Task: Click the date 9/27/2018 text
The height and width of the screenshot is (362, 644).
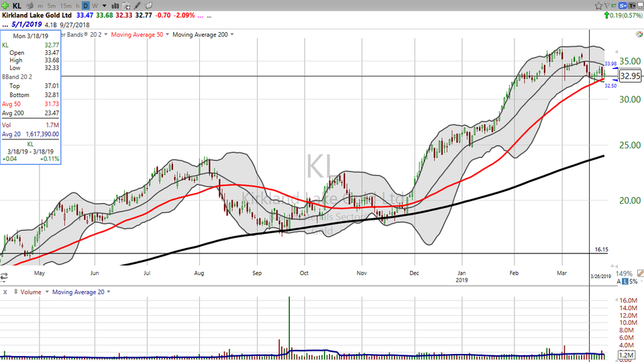Action: pyautogui.click(x=74, y=25)
